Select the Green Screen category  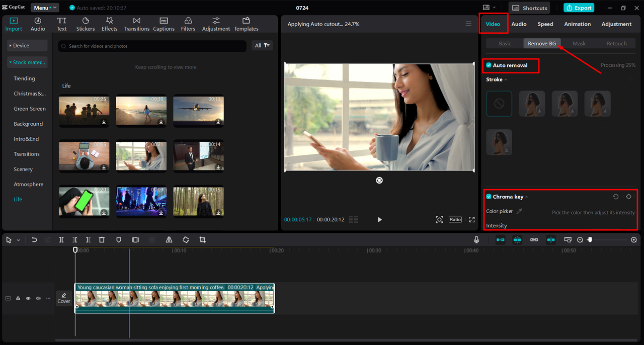point(30,109)
